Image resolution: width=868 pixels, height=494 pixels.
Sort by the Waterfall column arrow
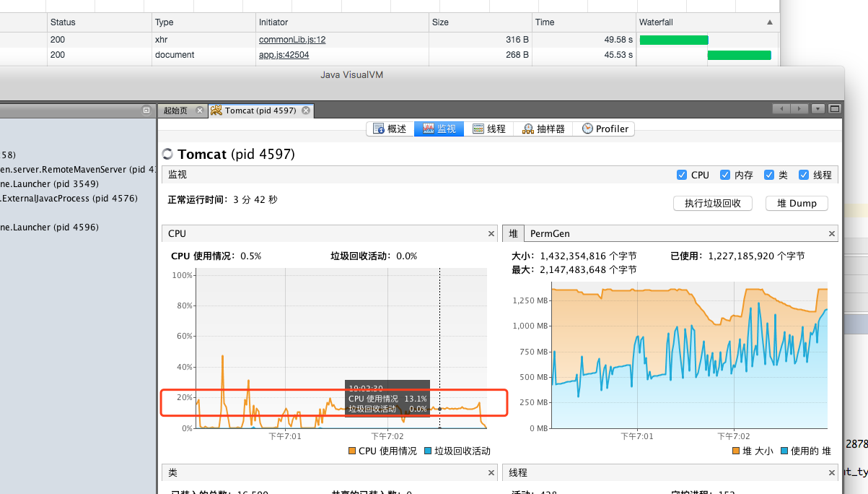pos(770,22)
